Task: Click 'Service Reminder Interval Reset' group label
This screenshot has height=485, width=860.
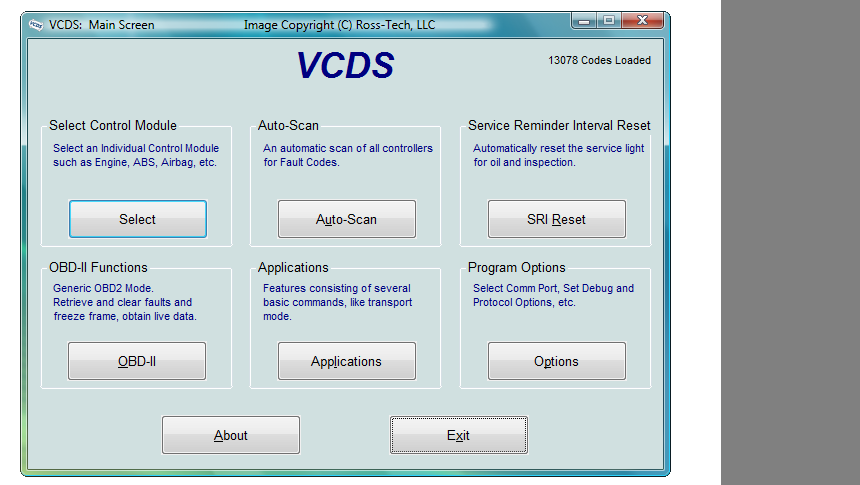Action: [x=559, y=126]
